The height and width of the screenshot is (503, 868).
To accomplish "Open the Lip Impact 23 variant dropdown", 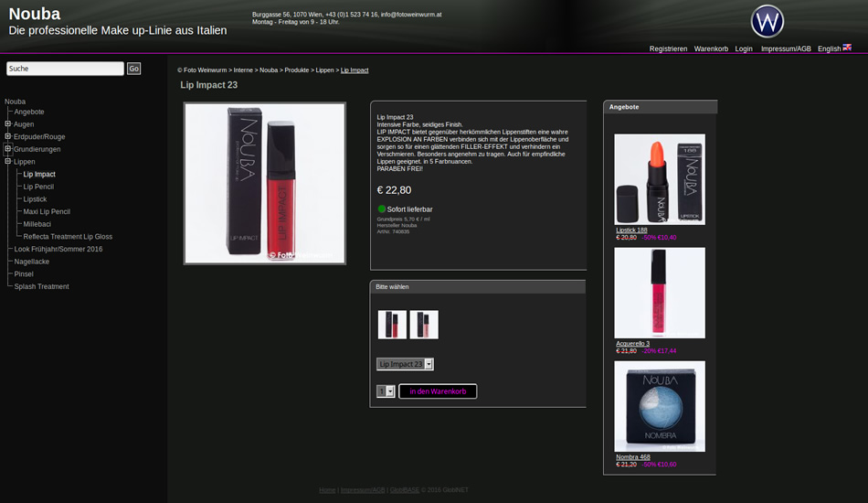I will tap(405, 364).
